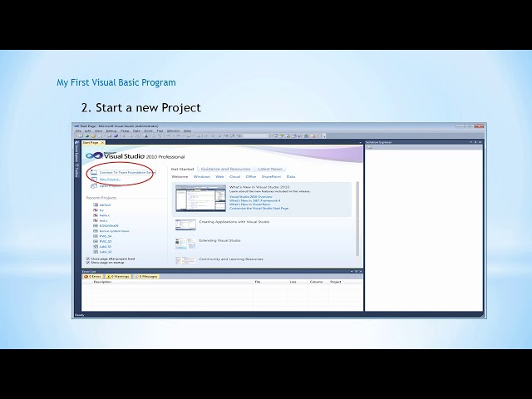Open recent project named try

pyautogui.click(x=101, y=210)
